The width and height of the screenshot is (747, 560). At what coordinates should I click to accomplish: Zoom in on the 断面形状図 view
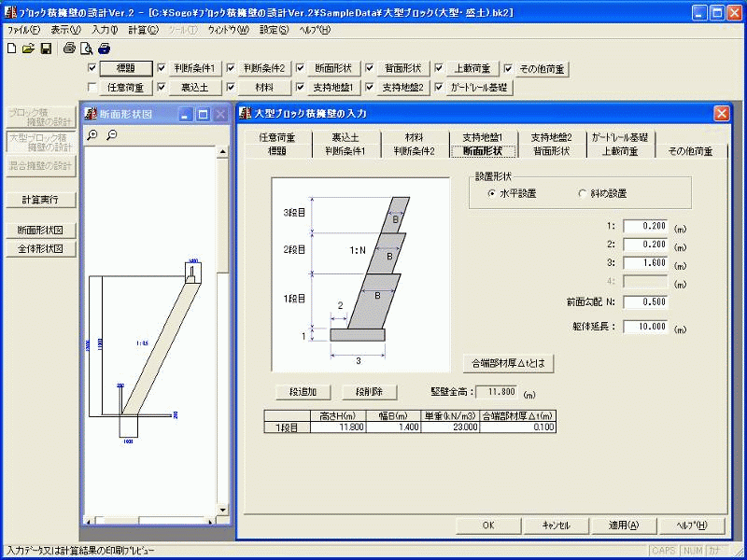pos(92,135)
